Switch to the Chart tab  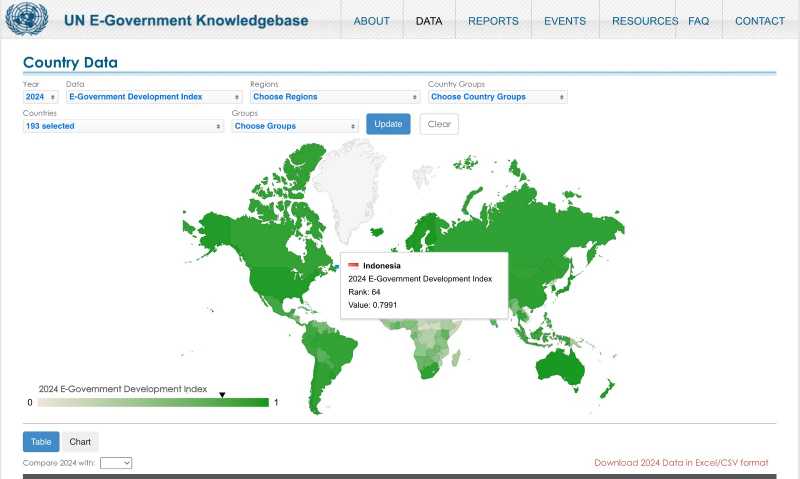[x=80, y=442]
